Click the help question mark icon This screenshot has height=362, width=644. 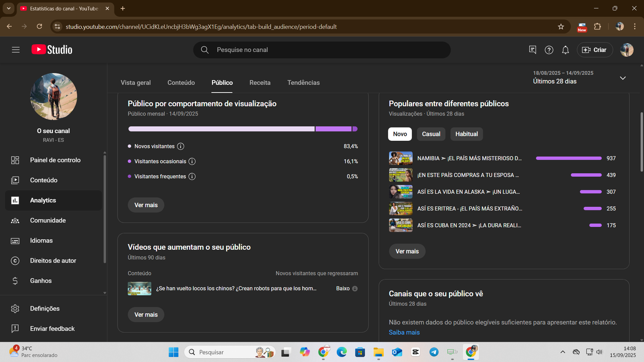(x=549, y=50)
